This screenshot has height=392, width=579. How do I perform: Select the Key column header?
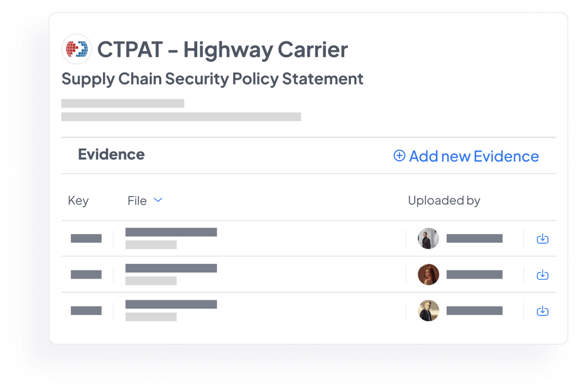point(78,200)
